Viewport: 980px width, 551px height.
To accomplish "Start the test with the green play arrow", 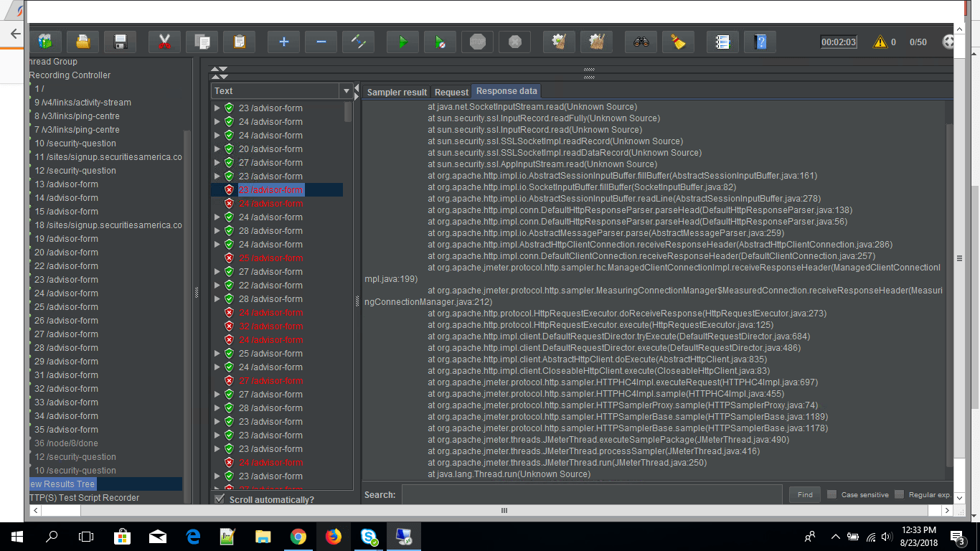I will pos(402,42).
